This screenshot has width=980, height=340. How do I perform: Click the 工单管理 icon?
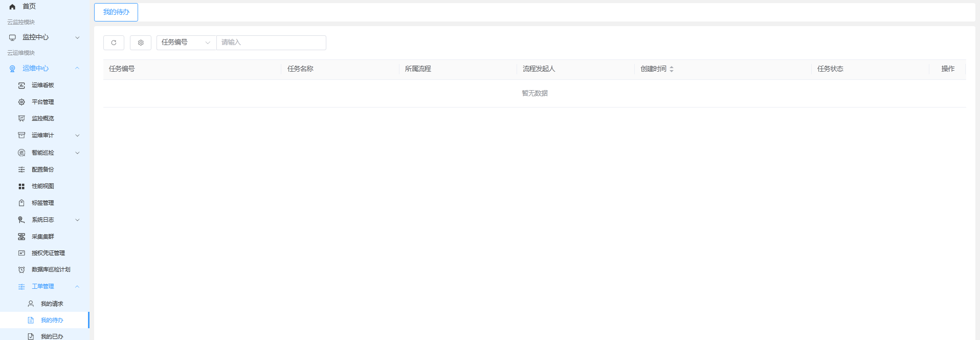pos(21,287)
